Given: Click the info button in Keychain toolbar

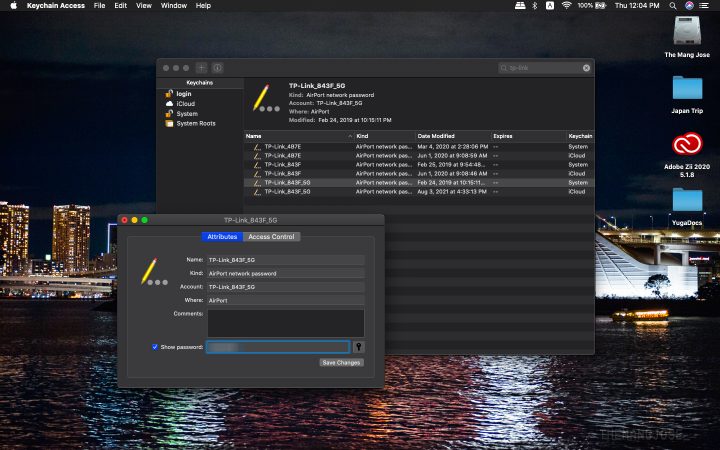Looking at the screenshot, I should coord(218,68).
